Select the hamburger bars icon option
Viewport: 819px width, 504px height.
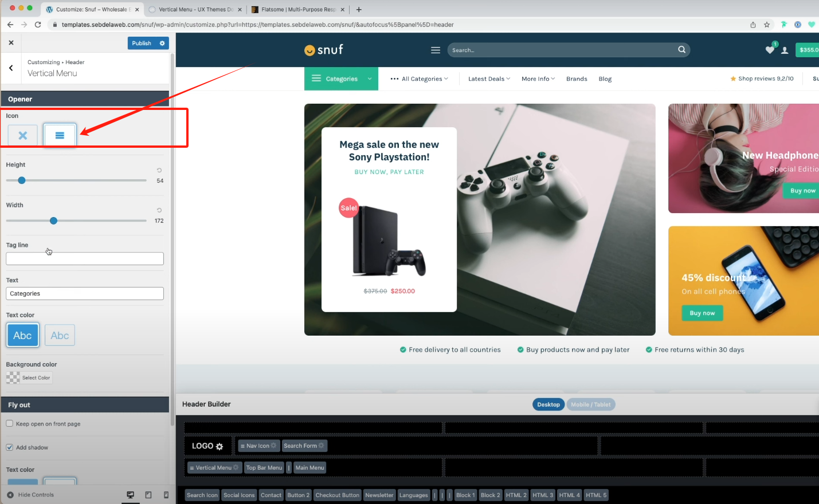click(x=60, y=136)
